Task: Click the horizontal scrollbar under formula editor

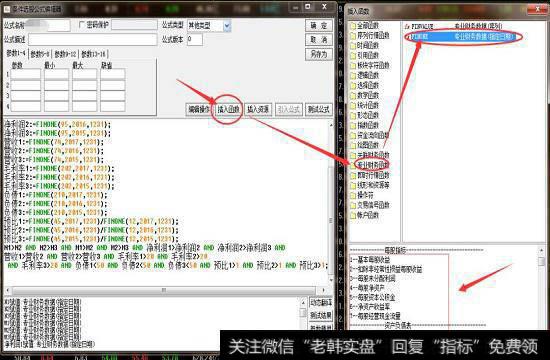Action: tap(164, 291)
